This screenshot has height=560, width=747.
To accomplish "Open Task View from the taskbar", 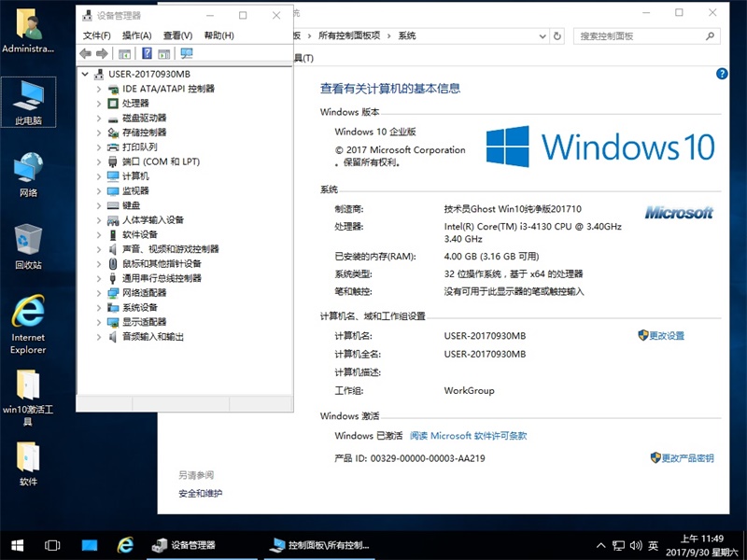I will coord(52,544).
